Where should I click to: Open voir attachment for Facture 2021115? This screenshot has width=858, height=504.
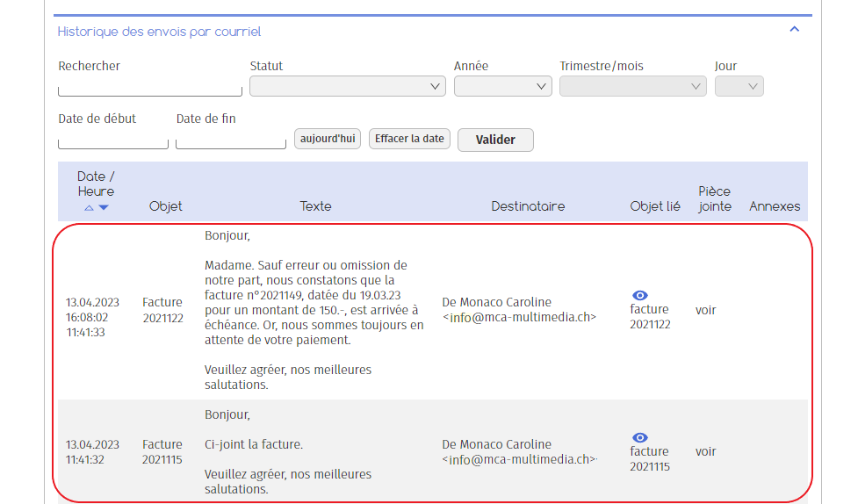[705, 451]
